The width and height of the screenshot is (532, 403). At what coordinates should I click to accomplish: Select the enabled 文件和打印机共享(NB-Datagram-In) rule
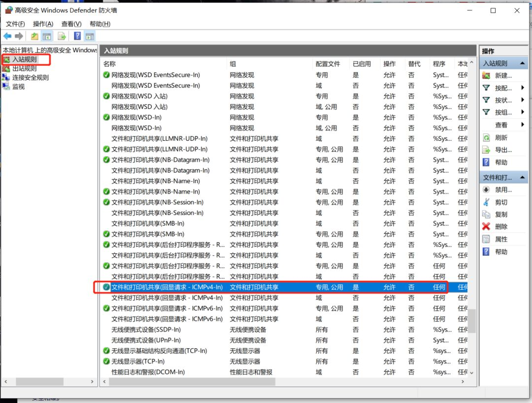tap(285, 159)
